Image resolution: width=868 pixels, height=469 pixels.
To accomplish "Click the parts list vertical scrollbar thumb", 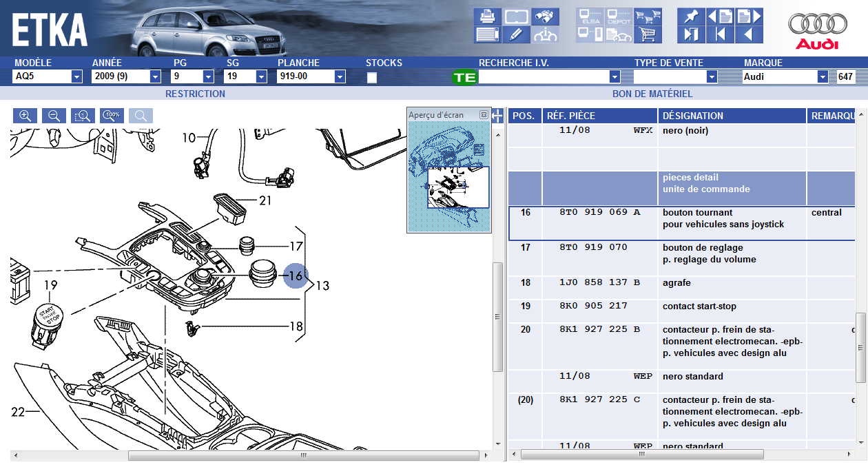I will click(860, 347).
